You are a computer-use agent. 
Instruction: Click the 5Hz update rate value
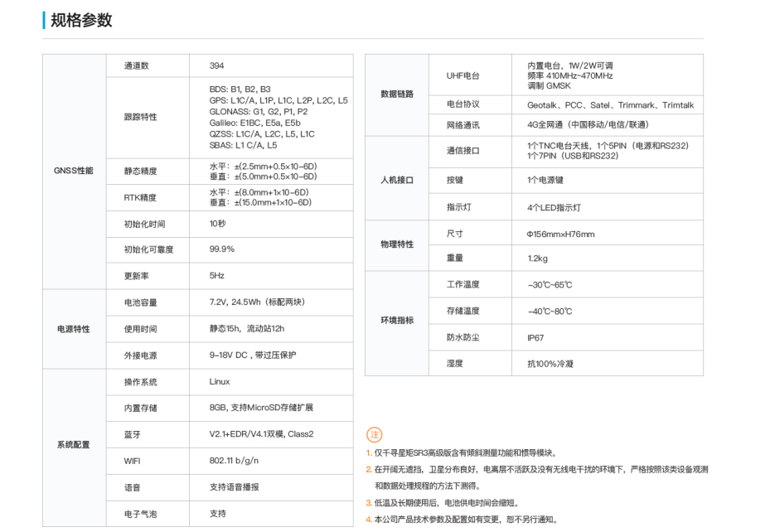pyautogui.click(x=217, y=276)
